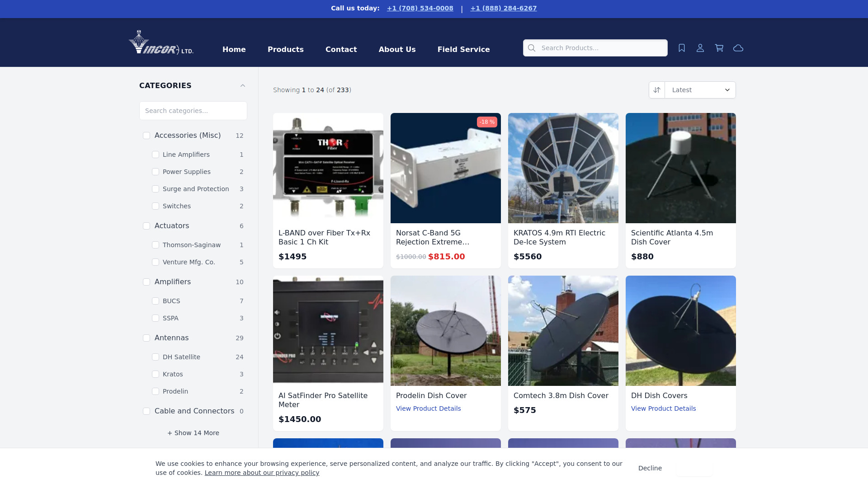Image resolution: width=868 pixels, height=488 pixels.
Task: Check Surge and Protection subcategory
Action: (156, 189)
